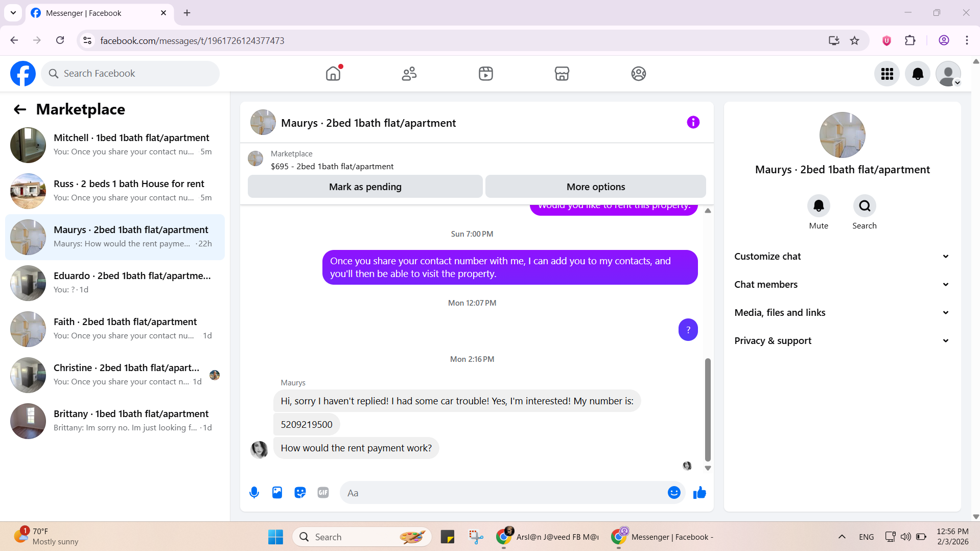The width and height of the screenshot is (980, 551).
Task: Open the Facebook logo home link
Action: [x=23, y=74]
